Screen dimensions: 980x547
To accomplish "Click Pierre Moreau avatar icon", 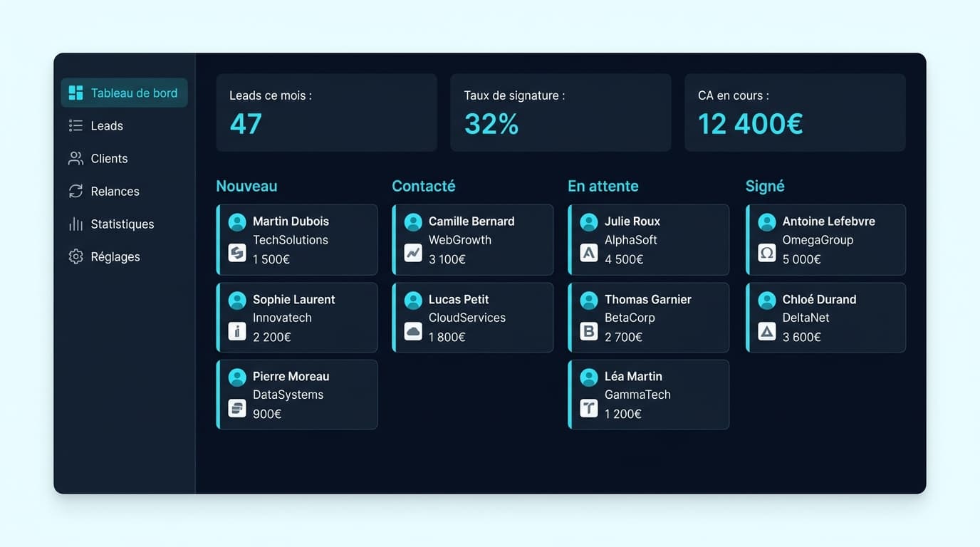I will (237, 377).
